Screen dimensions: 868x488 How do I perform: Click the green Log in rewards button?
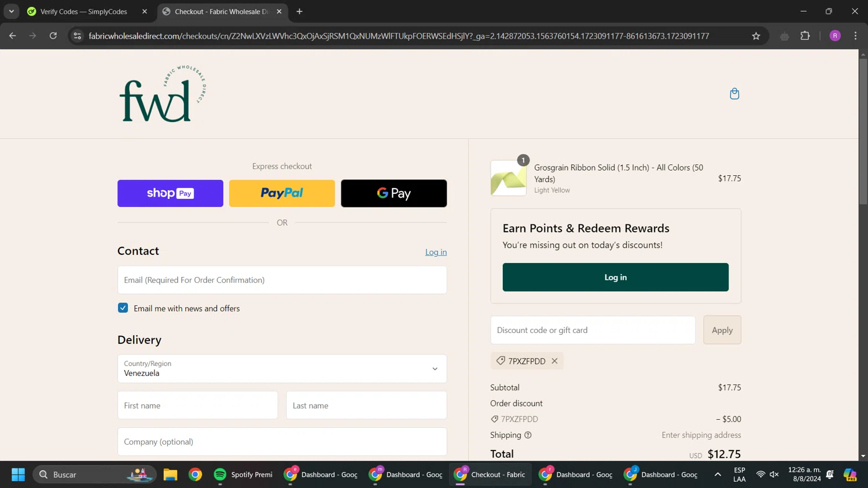click(616, 278)
